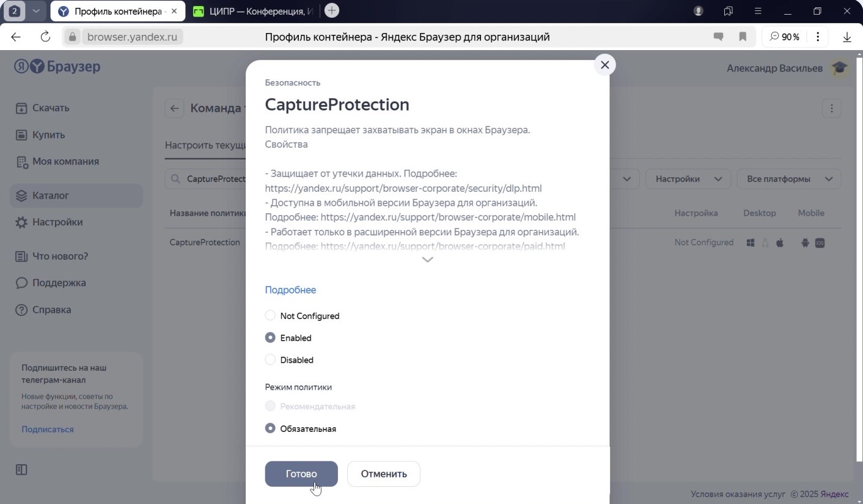Image resolution: width=863 pixels, height=504 pixels.
Task: Choose the Disabled radio option
Action: 270,360
